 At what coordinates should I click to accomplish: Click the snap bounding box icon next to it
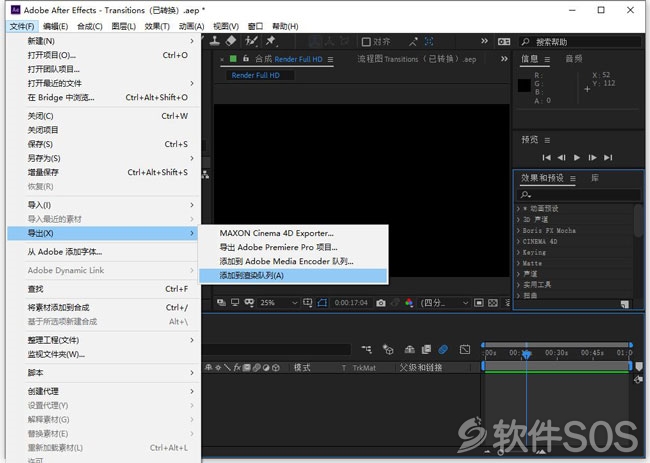429,41
